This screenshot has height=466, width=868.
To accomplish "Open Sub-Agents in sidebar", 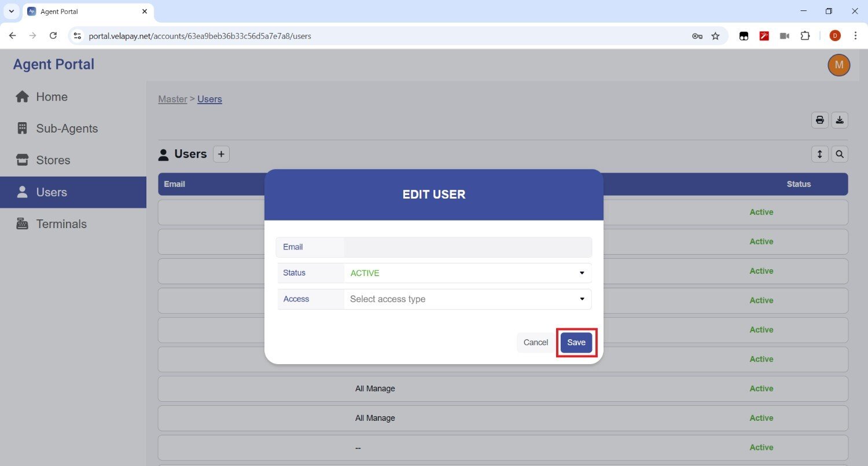I will (67, 129).
